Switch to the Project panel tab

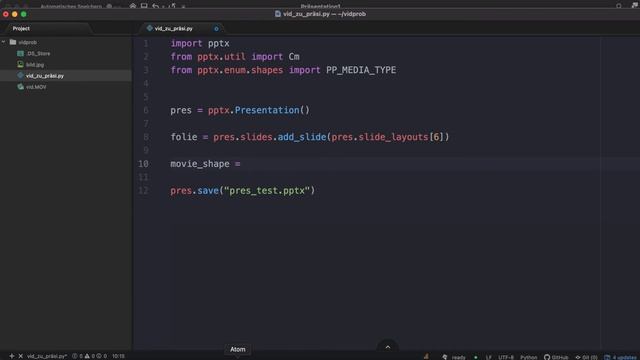tap(21, 29)
